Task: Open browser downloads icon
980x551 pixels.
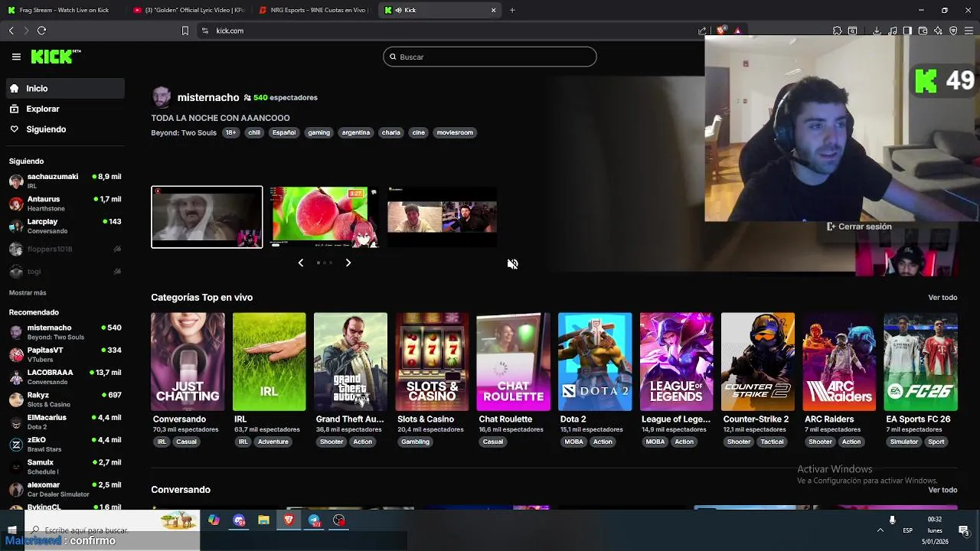Action: [877, 31]
